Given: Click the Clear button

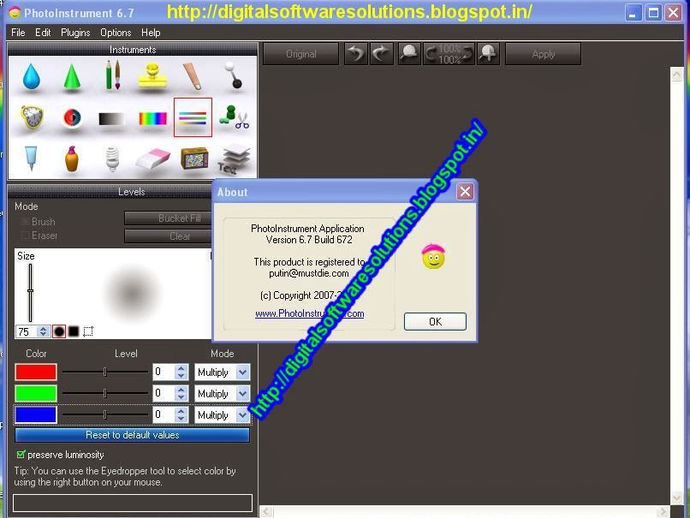Looking at the screenshot, I should 169,236.
